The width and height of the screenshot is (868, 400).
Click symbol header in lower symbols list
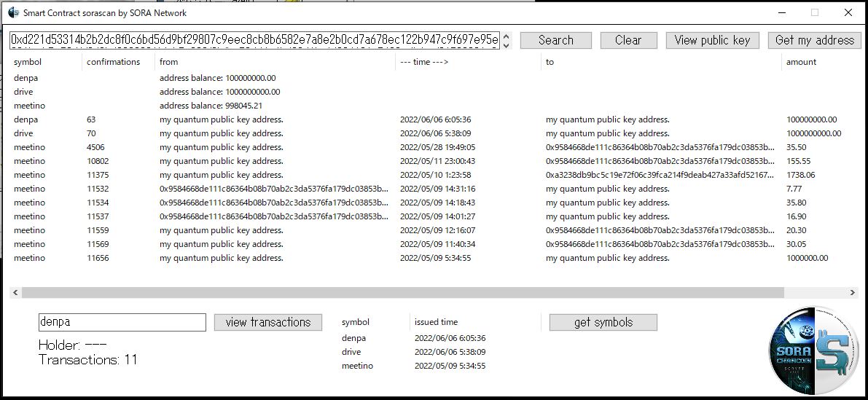(x=374, y=322)
